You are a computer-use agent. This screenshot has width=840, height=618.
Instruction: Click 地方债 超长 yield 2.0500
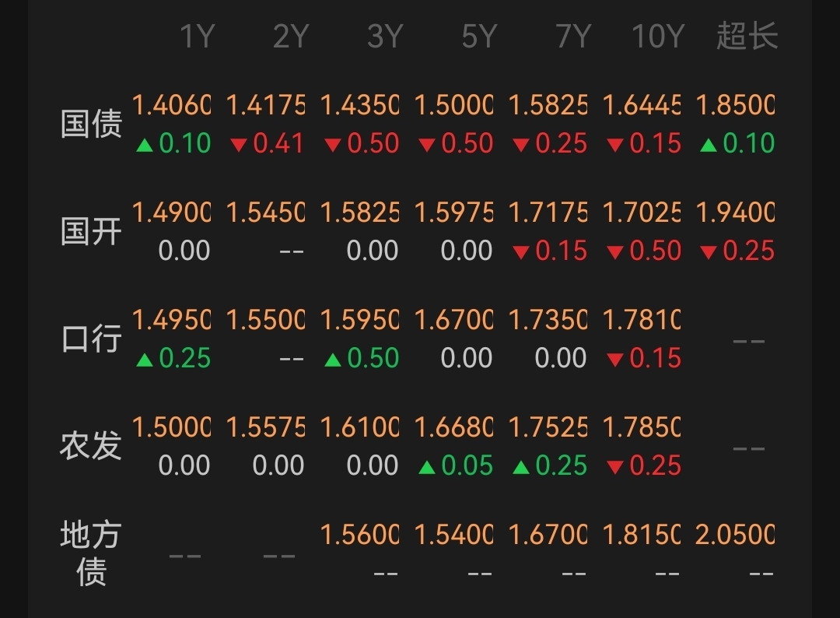(x=735, y=535)
